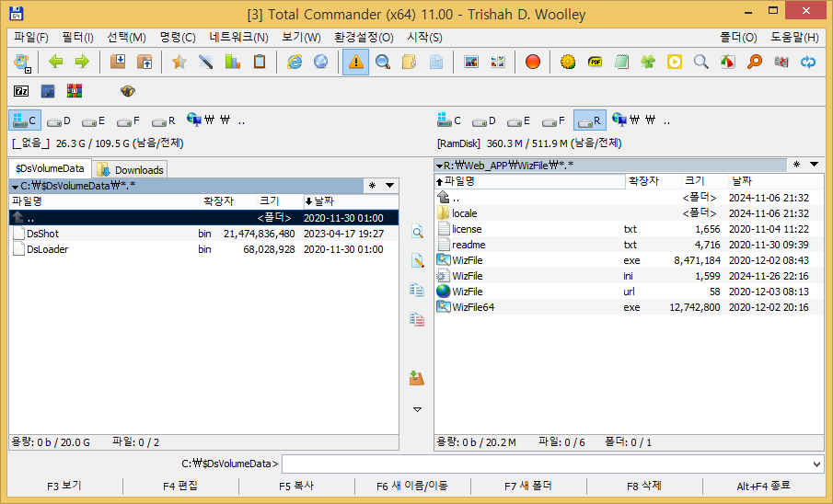Image resolution: width=833 pixels, height=504 pixels.
Task: Click the magnifier search icon beside warning
Action: (x=383, y=62)
